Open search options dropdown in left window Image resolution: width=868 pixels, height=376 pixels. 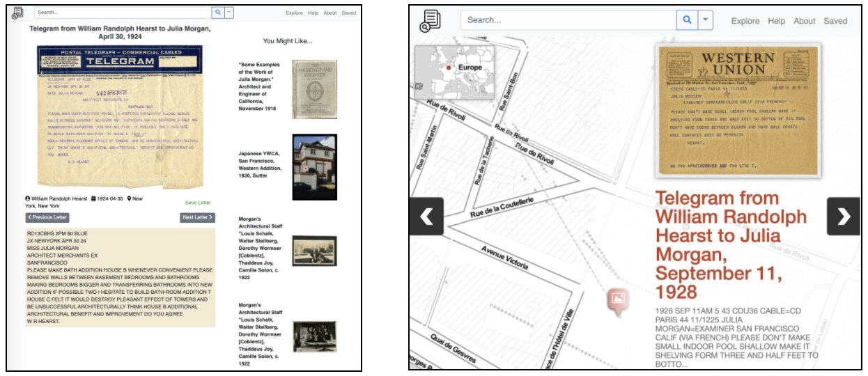click(229, 13)
